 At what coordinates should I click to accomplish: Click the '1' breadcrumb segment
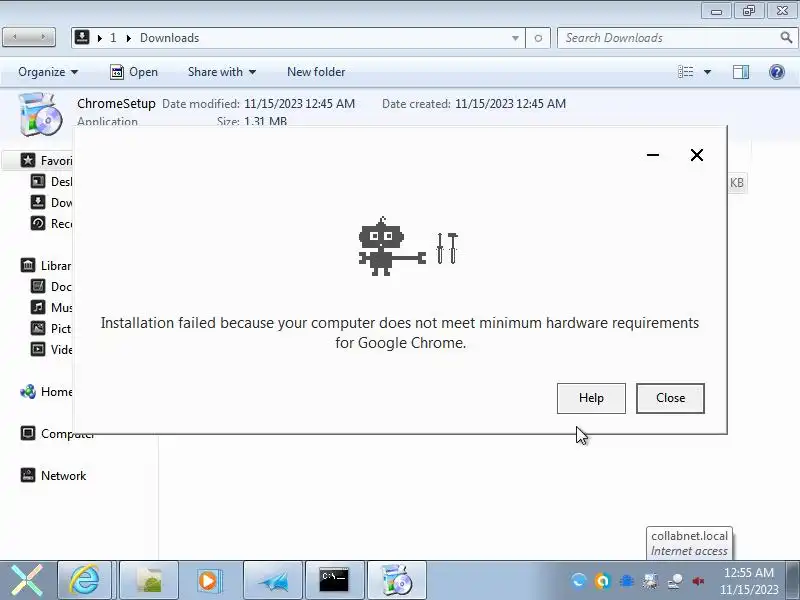pos(113,38)
